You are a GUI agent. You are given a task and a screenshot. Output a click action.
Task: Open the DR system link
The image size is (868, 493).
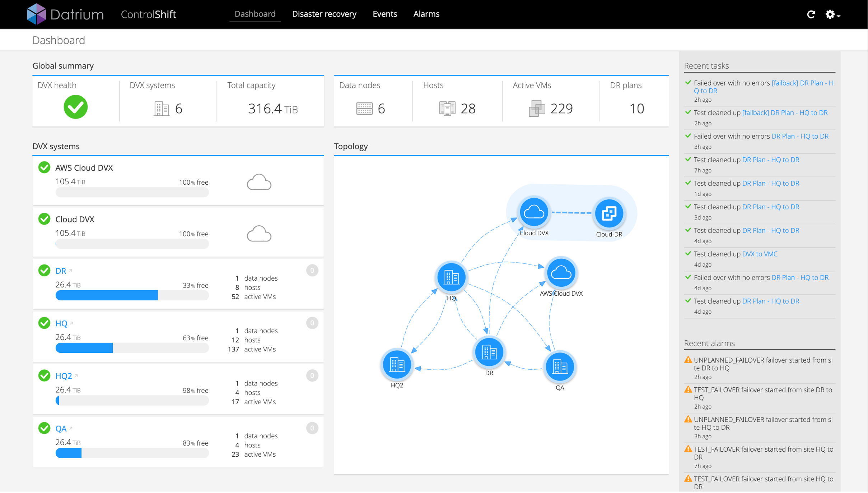(61, 271)
